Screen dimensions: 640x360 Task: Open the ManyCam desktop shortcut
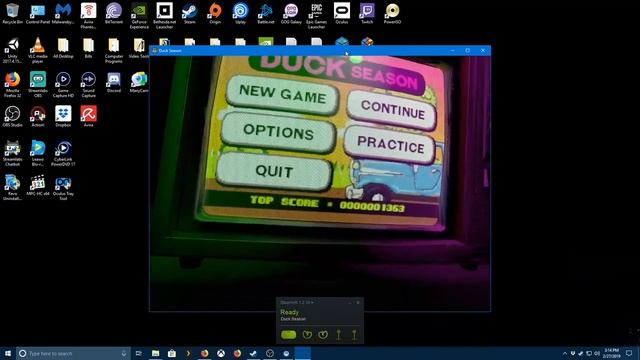pyautogui.click(x=139, y=82)
